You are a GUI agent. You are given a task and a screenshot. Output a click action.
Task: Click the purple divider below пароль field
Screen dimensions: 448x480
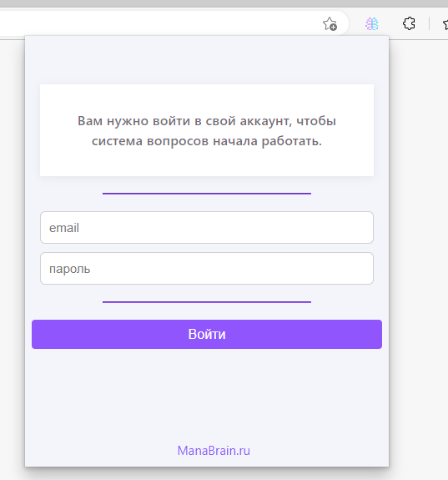click(207, 302)
